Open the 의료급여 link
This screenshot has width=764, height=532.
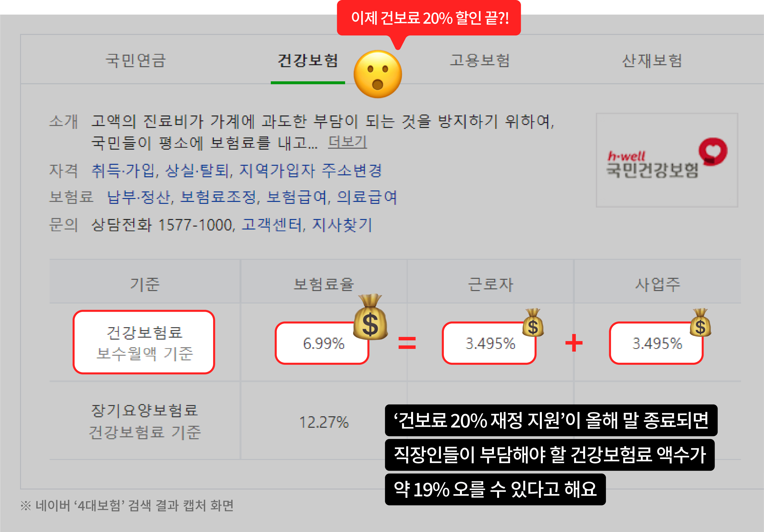tap(367, 197)
